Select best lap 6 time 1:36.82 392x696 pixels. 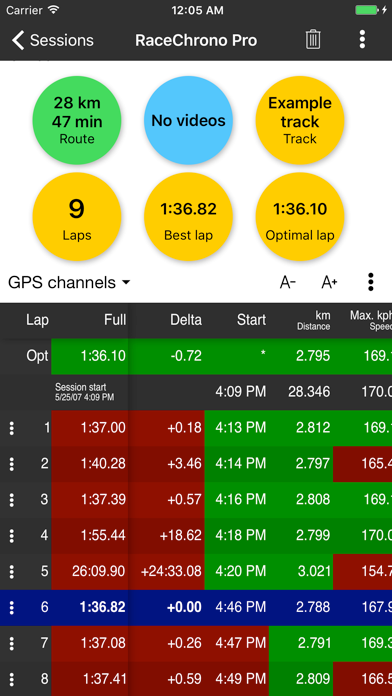90,608
